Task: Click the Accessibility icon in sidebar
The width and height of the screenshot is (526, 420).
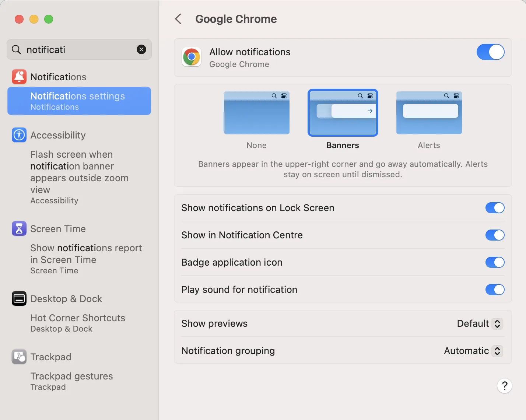Action: (19, 135)
